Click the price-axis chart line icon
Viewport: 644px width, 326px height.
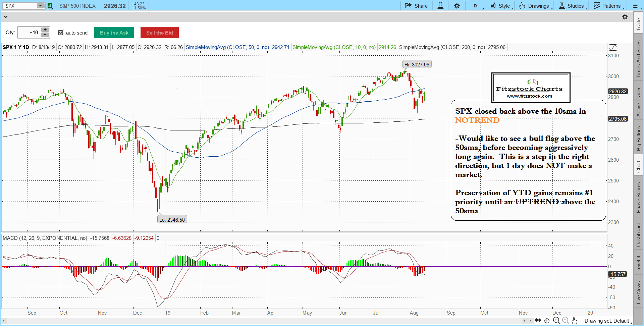(x=613, y=47)
